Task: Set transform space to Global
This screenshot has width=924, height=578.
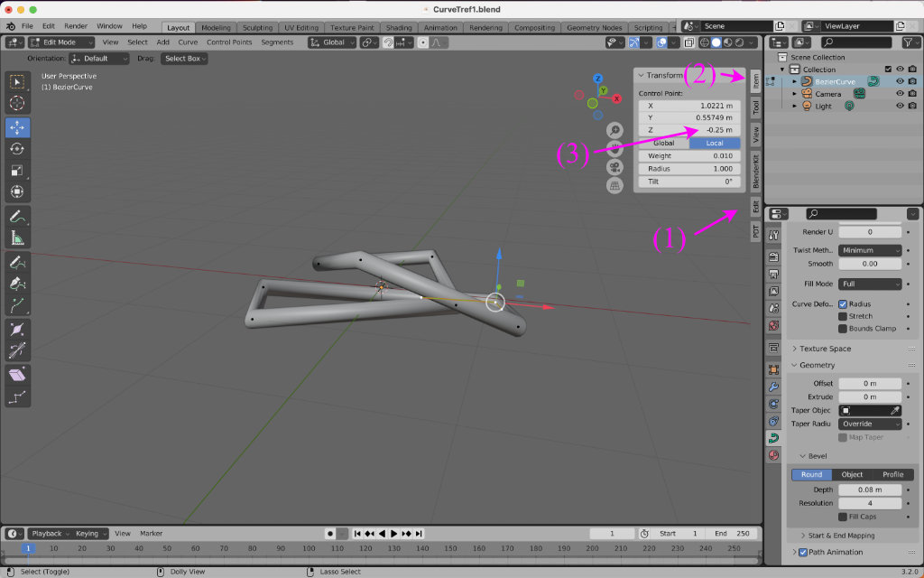Action: pos(663,143)
